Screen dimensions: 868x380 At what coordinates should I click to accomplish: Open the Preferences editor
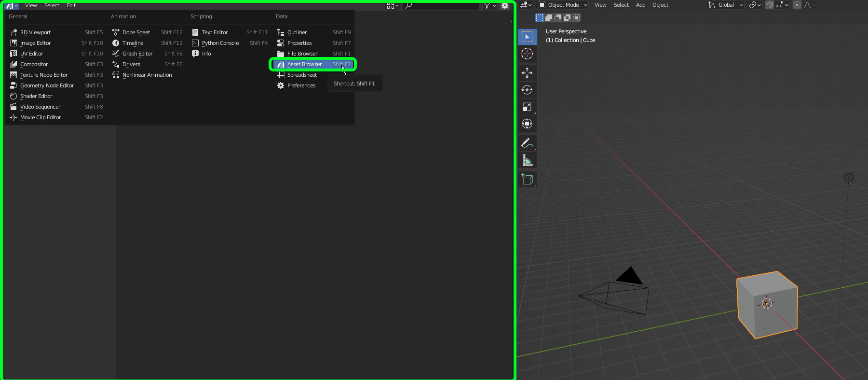314,85
